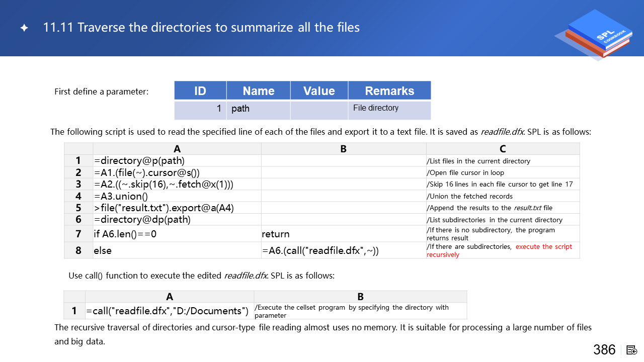Click the A3.union() cell
The image size is (644, 362).
click(177, 196)
